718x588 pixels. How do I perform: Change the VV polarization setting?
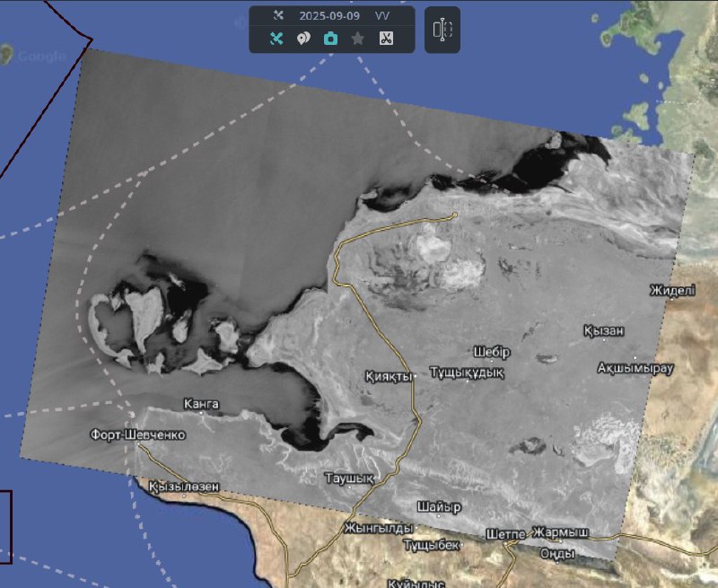[x=382, y=15]
